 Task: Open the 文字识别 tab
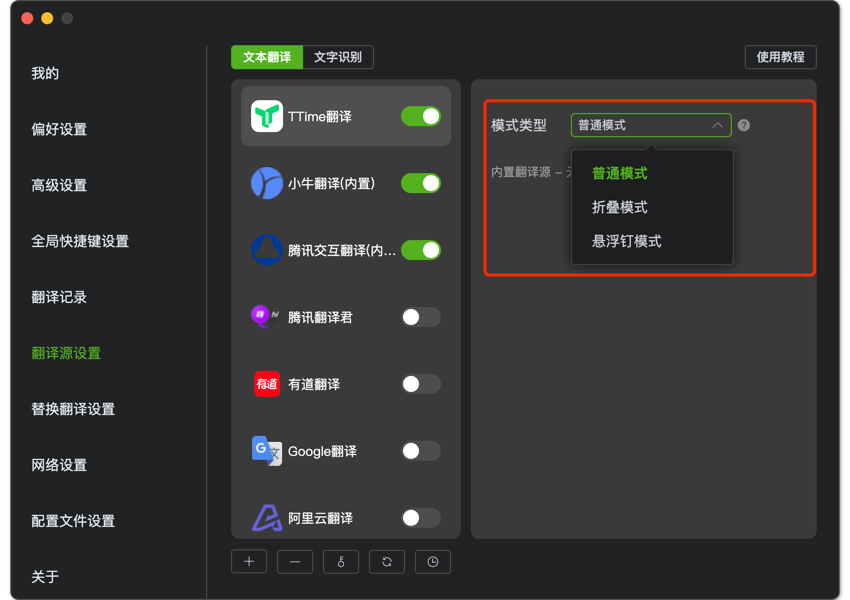pyautogui.click(x=338, y=57)
